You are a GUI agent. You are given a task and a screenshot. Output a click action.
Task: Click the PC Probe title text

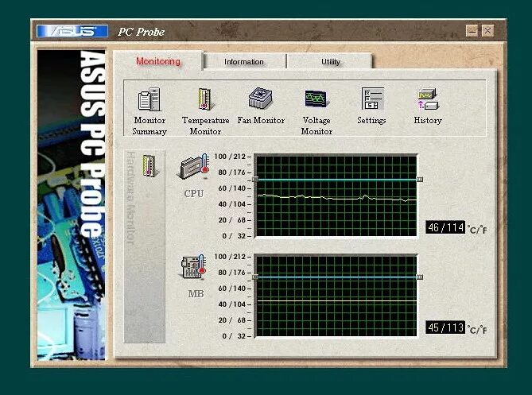141,32
